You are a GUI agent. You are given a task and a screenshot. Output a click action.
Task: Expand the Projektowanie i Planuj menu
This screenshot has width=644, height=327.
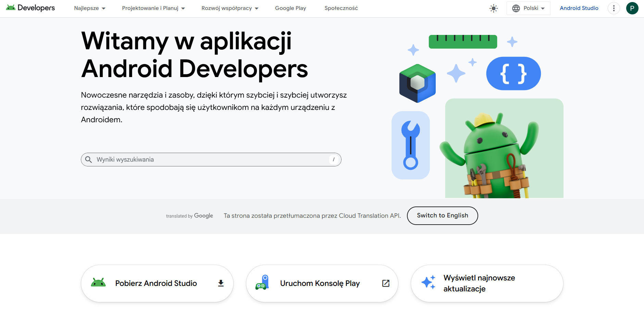[x=153, y=8]
